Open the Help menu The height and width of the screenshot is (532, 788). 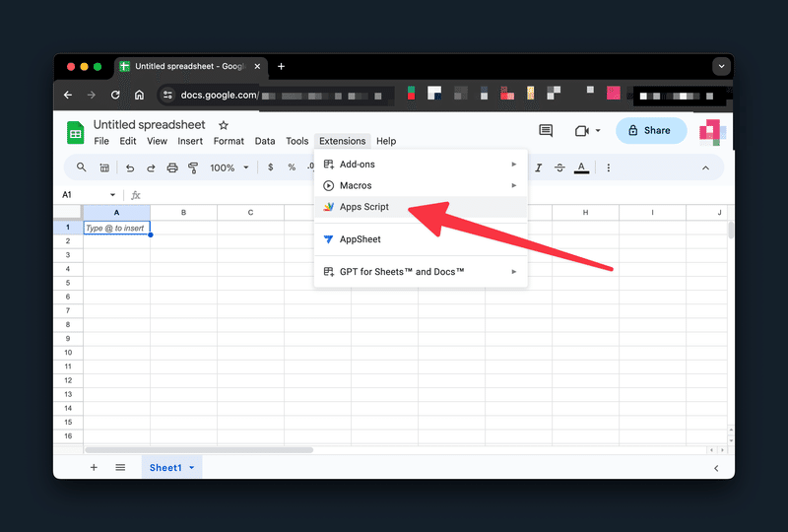[x=386, y=141]
